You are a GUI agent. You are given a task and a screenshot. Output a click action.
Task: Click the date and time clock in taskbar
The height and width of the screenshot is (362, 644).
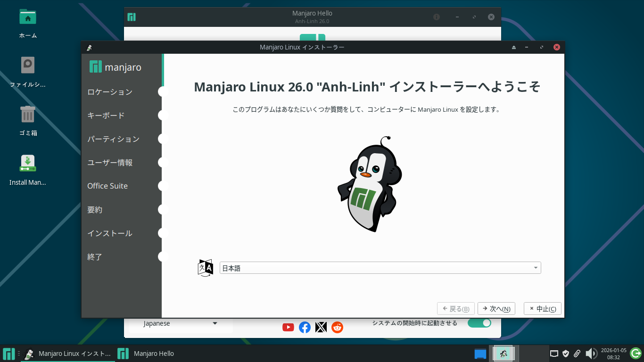[613, 354]
